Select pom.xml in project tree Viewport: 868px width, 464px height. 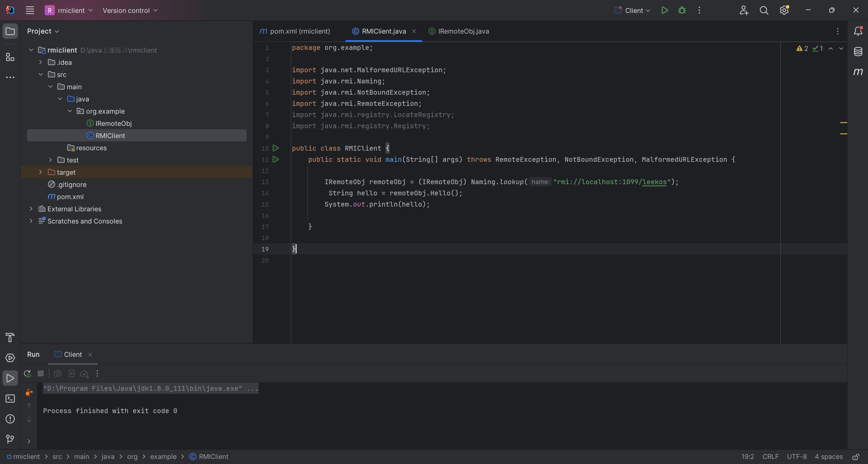pyautogui.click(x=66, y=197)
